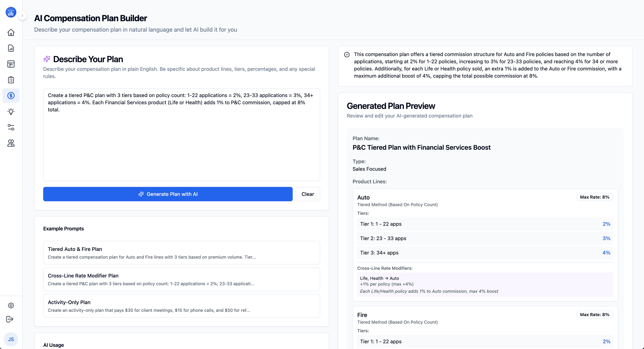Open the team members icon
This screenshot has height=349, width=644.
(11, 143)
